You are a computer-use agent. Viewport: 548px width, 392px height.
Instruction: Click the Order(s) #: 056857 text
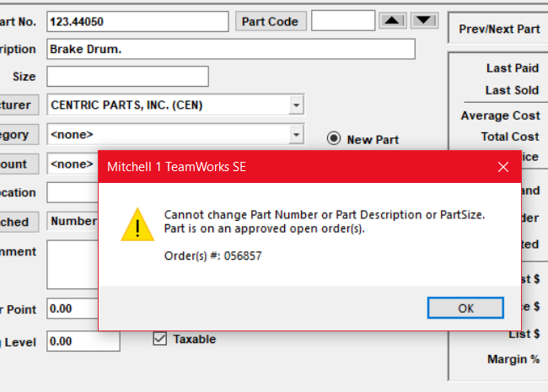[212, 255]
